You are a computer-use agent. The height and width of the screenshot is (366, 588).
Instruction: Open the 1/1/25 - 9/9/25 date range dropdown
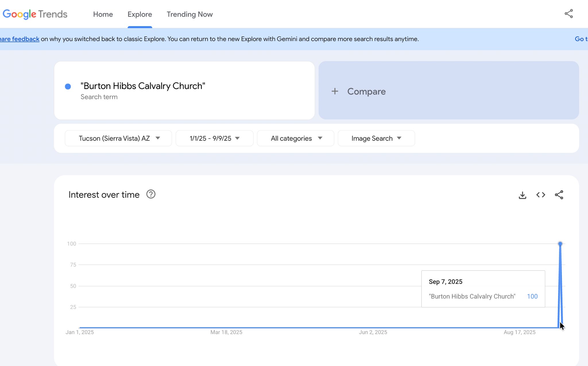tap(214, 138)
